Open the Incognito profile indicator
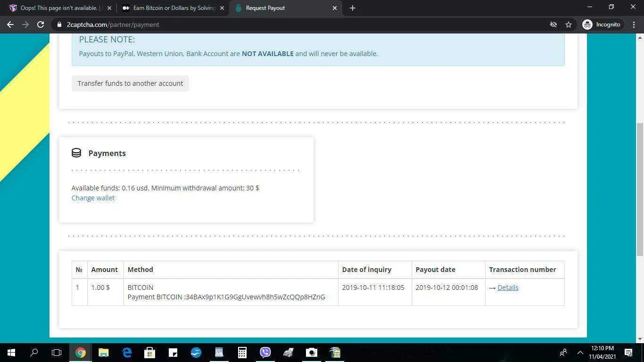This screenshot has height=362, width=644. (602, 25)
